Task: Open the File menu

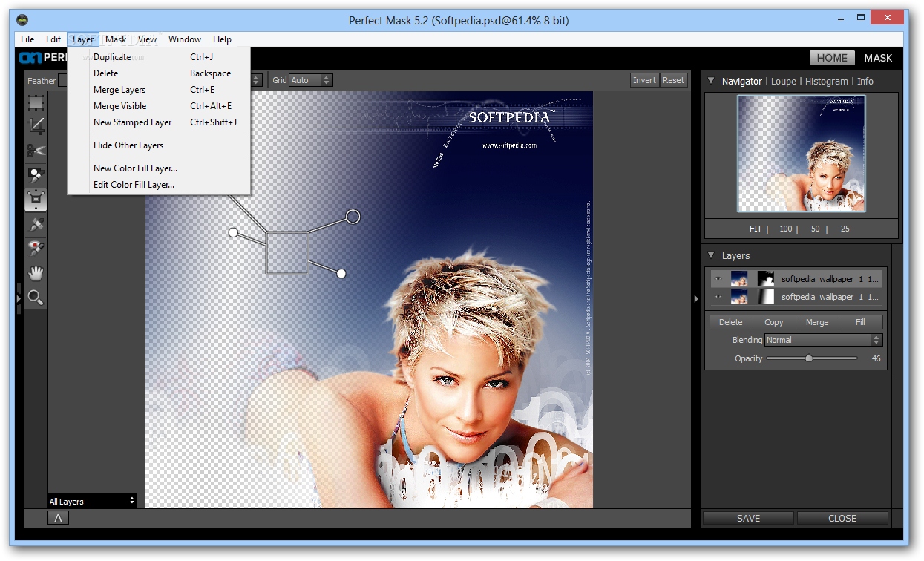Action: pyautogui.click(x=27, y=39)
